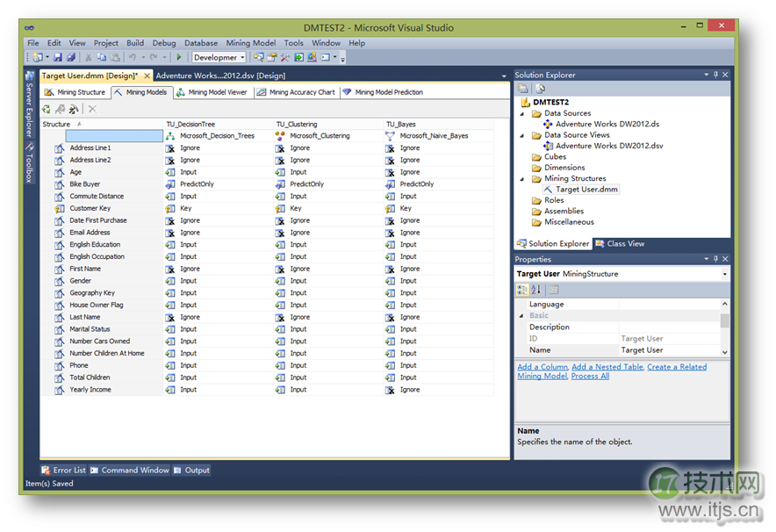
Task: Open the Error List panel button
Action: point(64,471)
